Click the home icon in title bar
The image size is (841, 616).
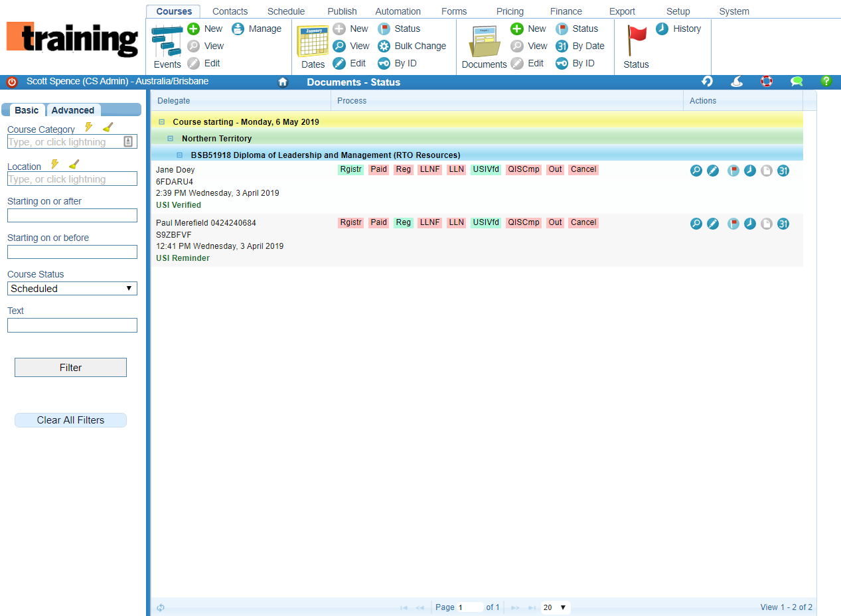tap(283, 82)
